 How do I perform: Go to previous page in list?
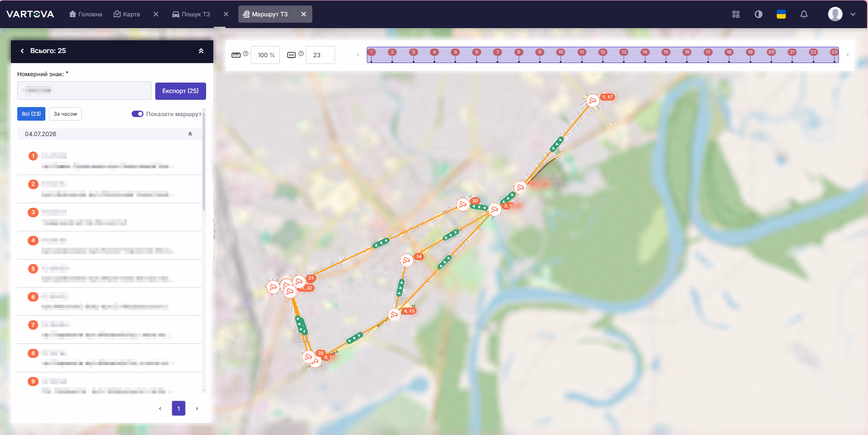(x=160, y=409)
